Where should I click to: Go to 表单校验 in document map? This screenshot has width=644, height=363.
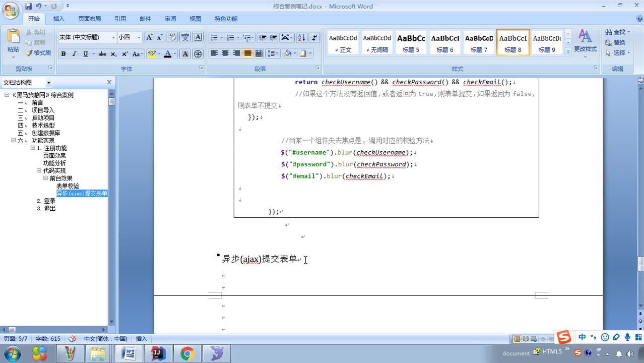tap(68, 186)
